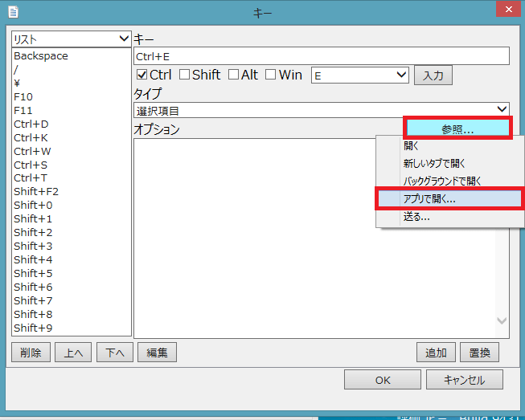Enable the Shift modifier checkbox
The height and width of the screenshot is (420, 525).
tap(184, 75)
